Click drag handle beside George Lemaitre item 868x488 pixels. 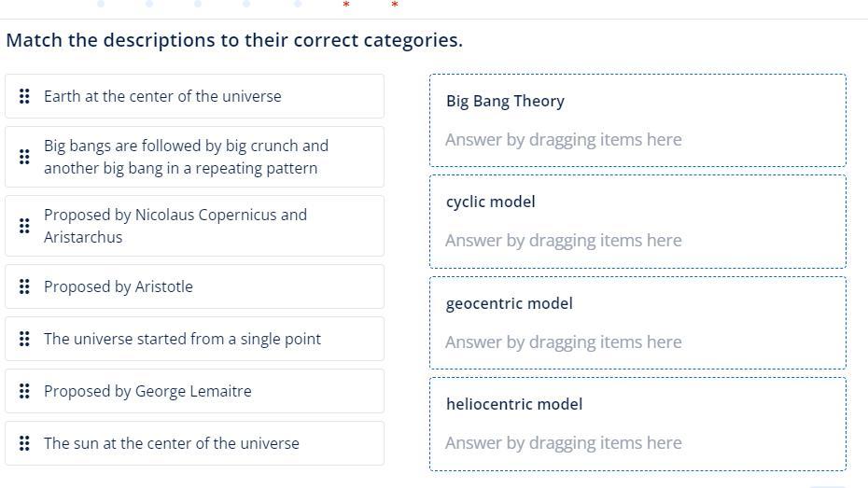(x=24, y=391)
